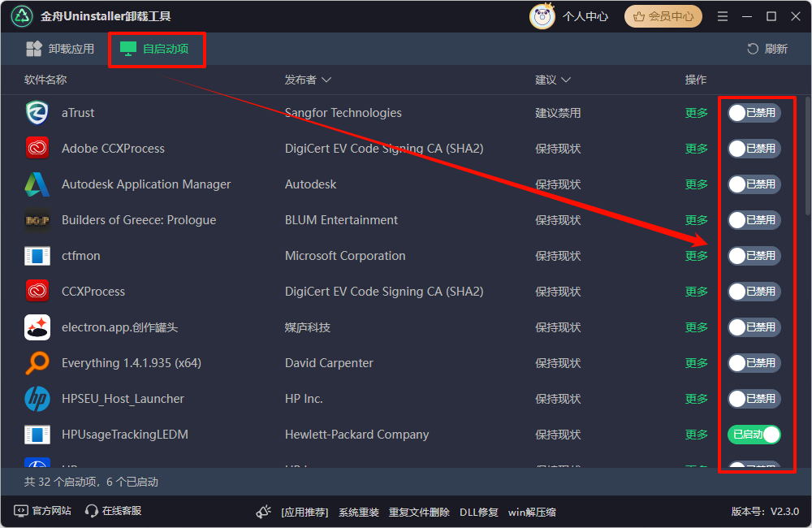This screenshot has width=812, height=528.
Task: Click the 刷新 refresh button
Action: point(767,49)
